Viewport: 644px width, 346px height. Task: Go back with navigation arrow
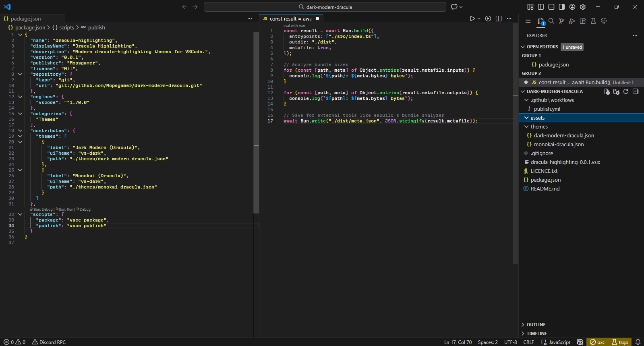184,7
